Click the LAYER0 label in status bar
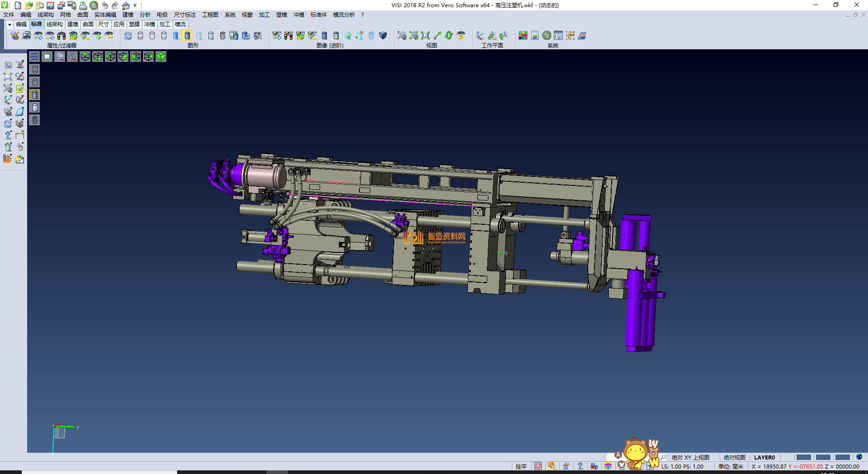The height and width of the screenshot is (474, 868). [764, 457]
